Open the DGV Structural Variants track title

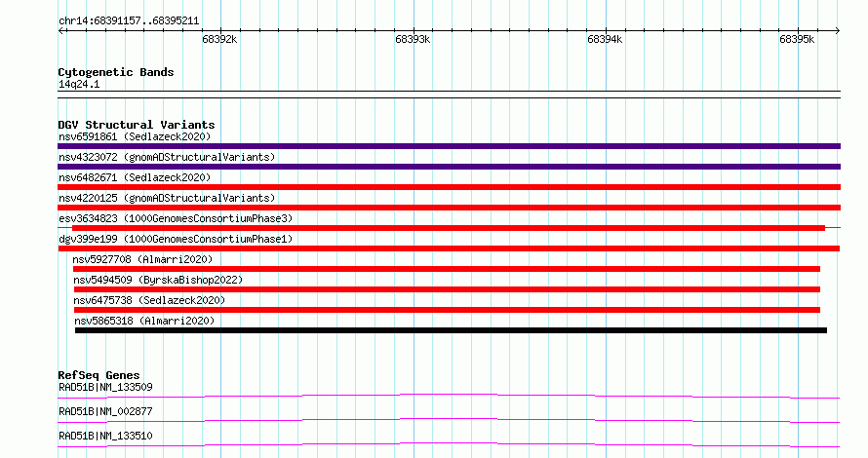137,125
